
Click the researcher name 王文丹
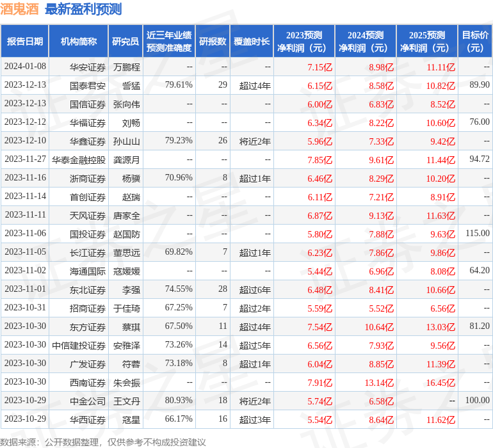coord(127,401)
